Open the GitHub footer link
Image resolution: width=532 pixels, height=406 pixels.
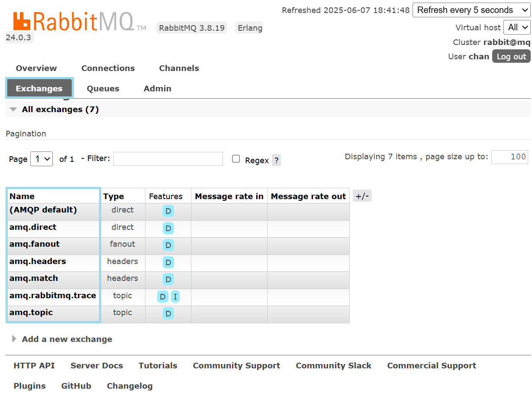pyautogui.click(x=76, y=386)
